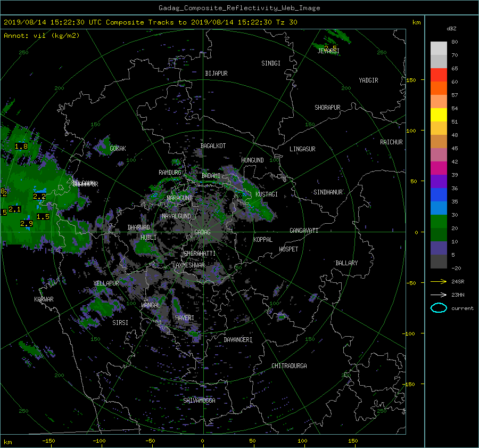Click the KARWAR city label
Viewport: 479px width, 448px height.
(x=44, y=299)
